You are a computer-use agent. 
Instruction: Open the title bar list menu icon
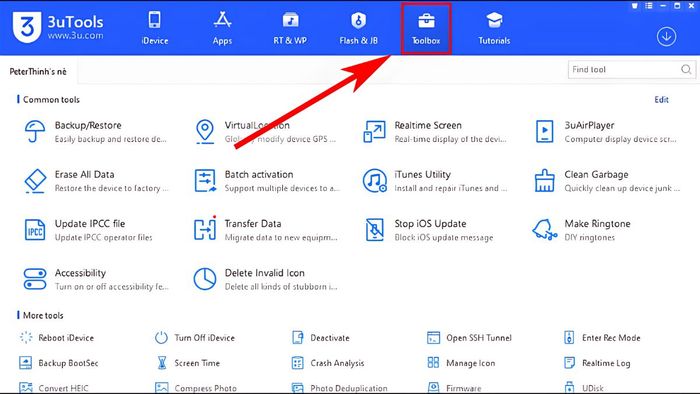pyautogui.click(x=649, y=6)
